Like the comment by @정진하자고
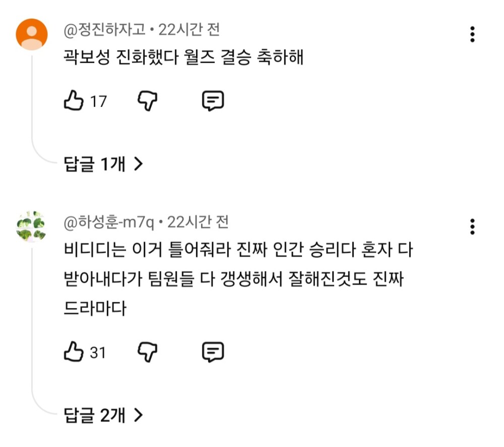The width and height of the screenshot is (504, 447). point(73,101)
